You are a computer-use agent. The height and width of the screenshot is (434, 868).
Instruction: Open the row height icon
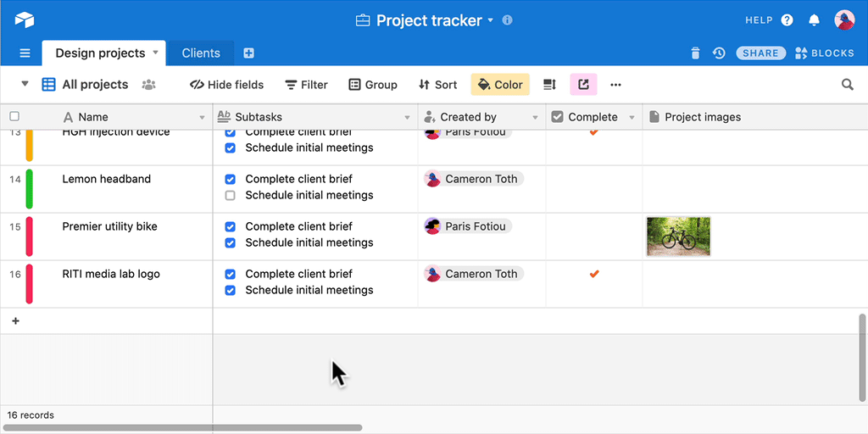pos(549,85)
